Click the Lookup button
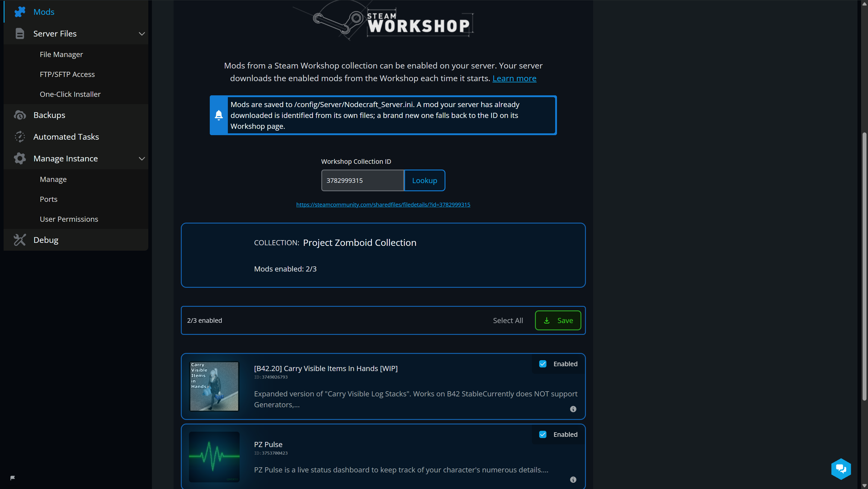The image size is (868, 489). (x=425, y=180)
